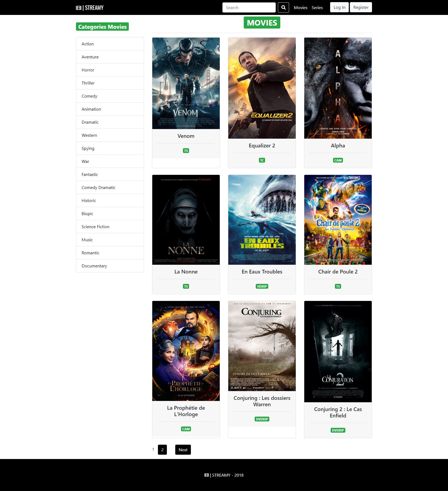Screen dimensions: 448x491
Task: Click La Prophétie de L'Horloge title
Action: click(186, 411)
